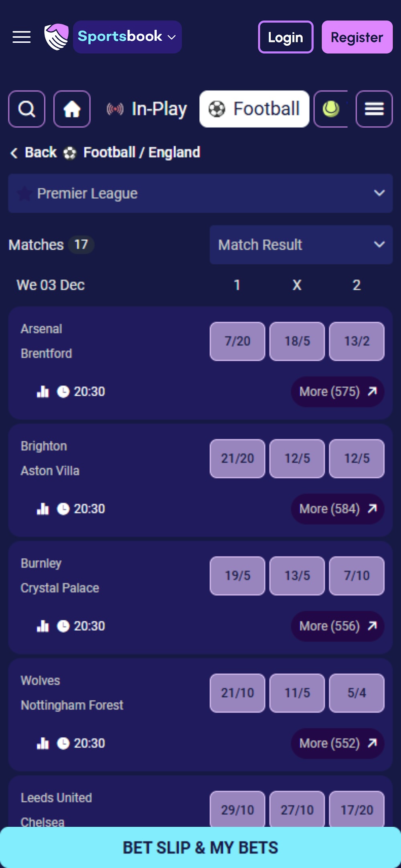Click the Sportsbook logo
The image size is (401, 868).
click(x=55, y=37)
